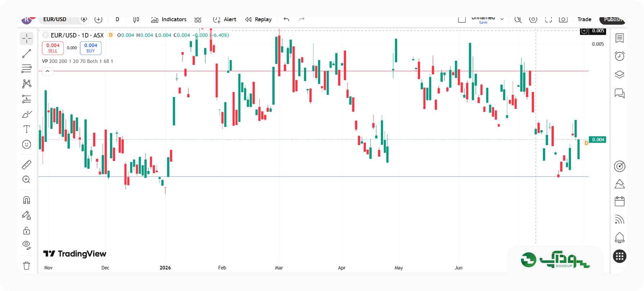This screenshot has height=291, width=644.
Task: Click the user profile avatar
Action: tap(27, 20)
